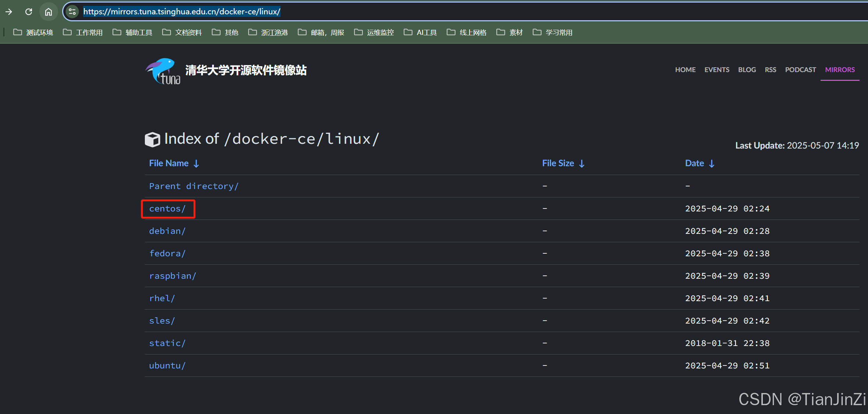The height and width of the screenshot is (414, 868).
Task: Click the package box icon beside Index
Action: coord(152,139)
